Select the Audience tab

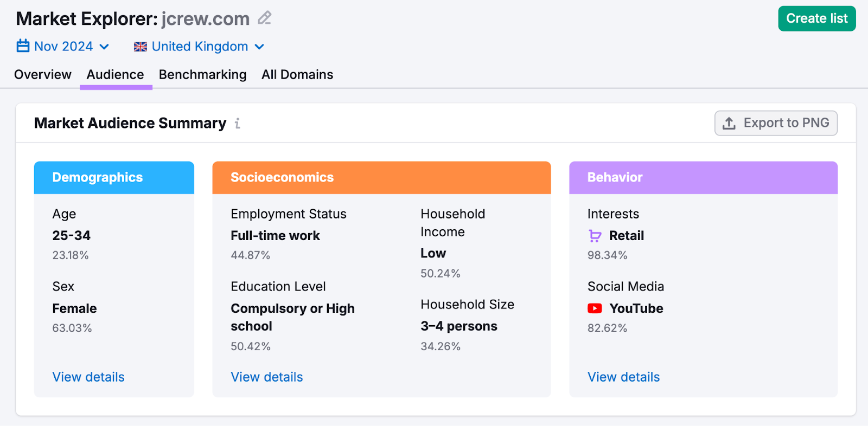tap(115, 74)
